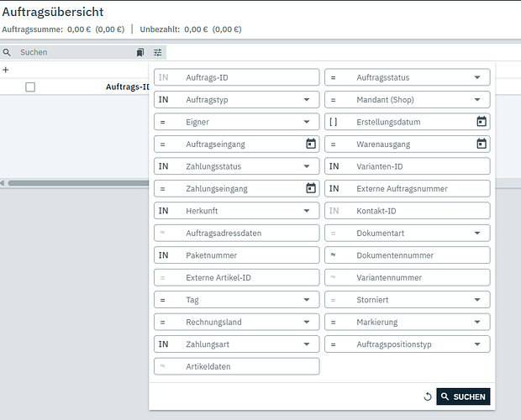
Task: Click the SUCHEN button
Action: click(x=463, y=396)
